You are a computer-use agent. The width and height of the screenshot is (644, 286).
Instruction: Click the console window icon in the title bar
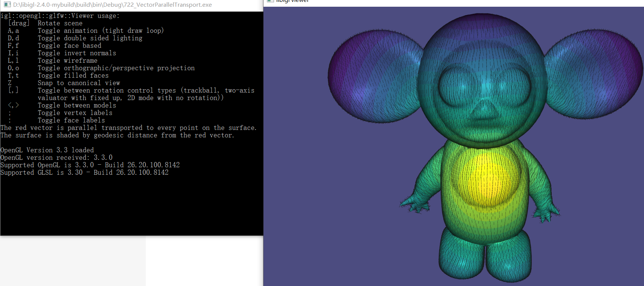click(7, 5)
